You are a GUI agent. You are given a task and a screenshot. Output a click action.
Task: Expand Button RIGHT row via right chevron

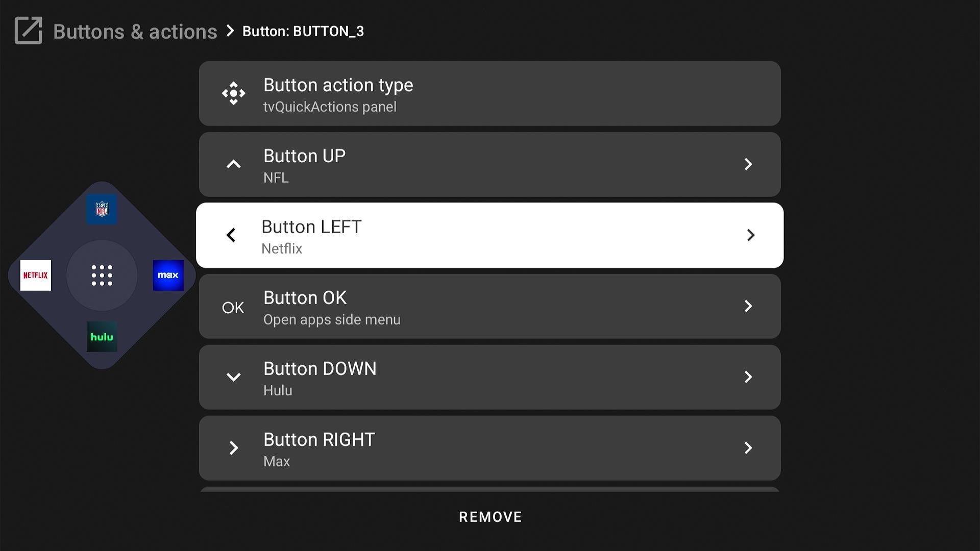click(748, 448)
